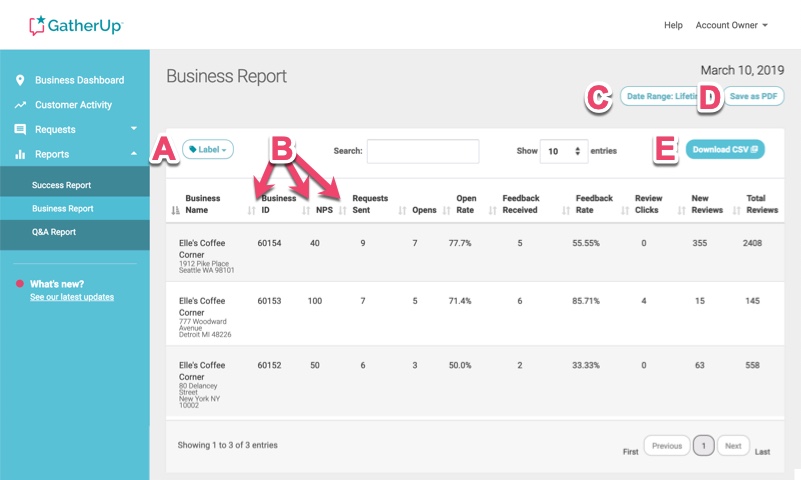
Task: Follow the See our latest updates link
Action: tap(72, 297)
